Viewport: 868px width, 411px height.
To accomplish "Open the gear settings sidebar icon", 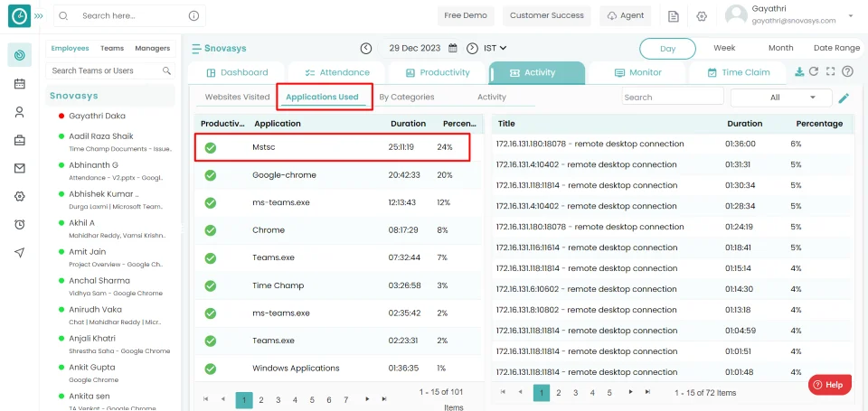I will click(x=19, y=196).
